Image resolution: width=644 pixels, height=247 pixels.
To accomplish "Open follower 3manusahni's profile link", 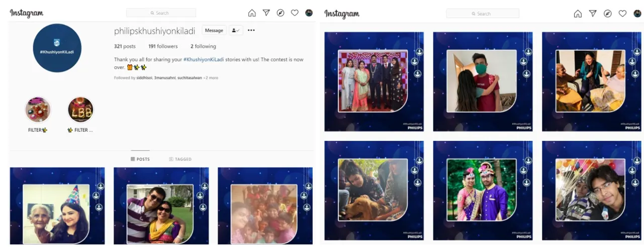I will (165, 78).
